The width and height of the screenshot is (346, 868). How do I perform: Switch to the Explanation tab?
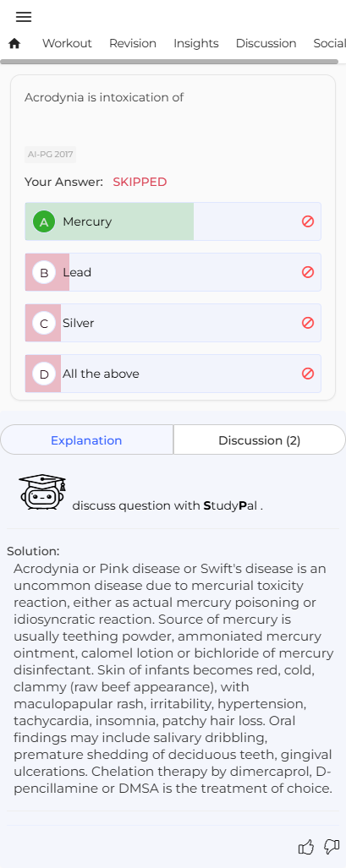[86, 440]
